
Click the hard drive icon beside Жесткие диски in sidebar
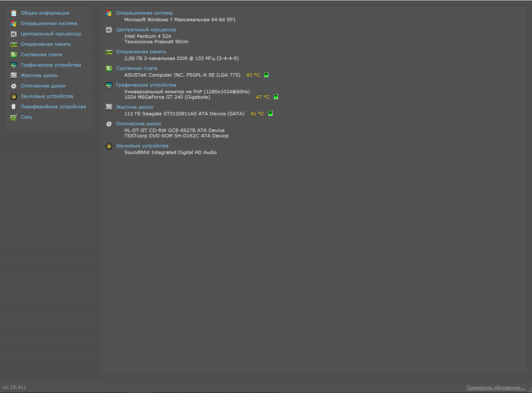[14, 75]
